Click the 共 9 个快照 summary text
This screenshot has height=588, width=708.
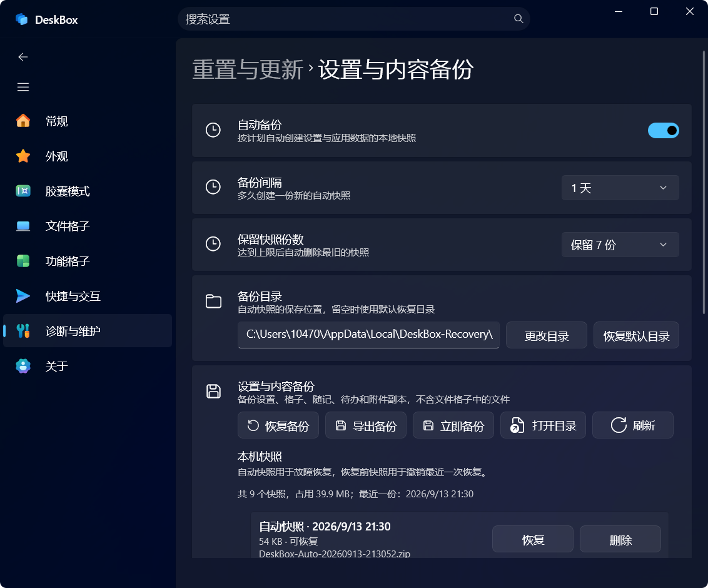coord(355,494)
